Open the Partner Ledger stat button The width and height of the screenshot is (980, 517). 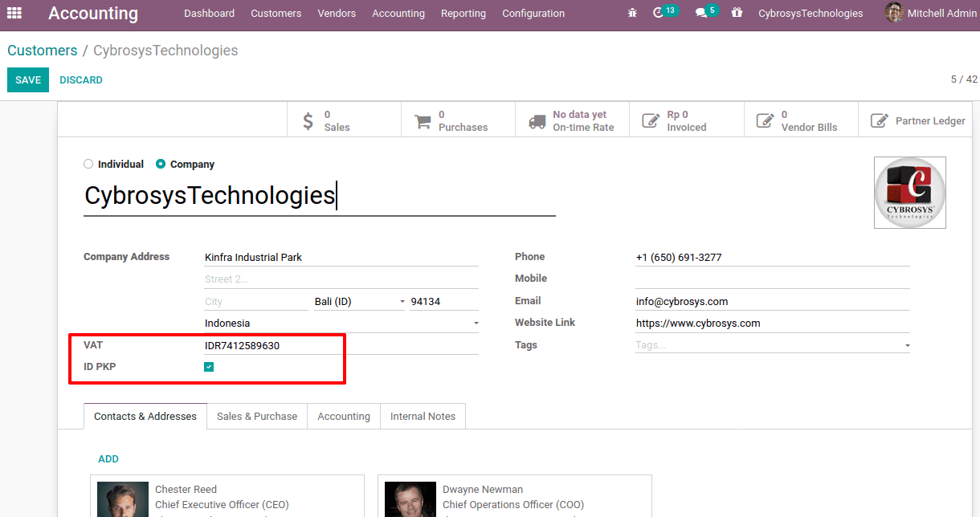[916, 121]
